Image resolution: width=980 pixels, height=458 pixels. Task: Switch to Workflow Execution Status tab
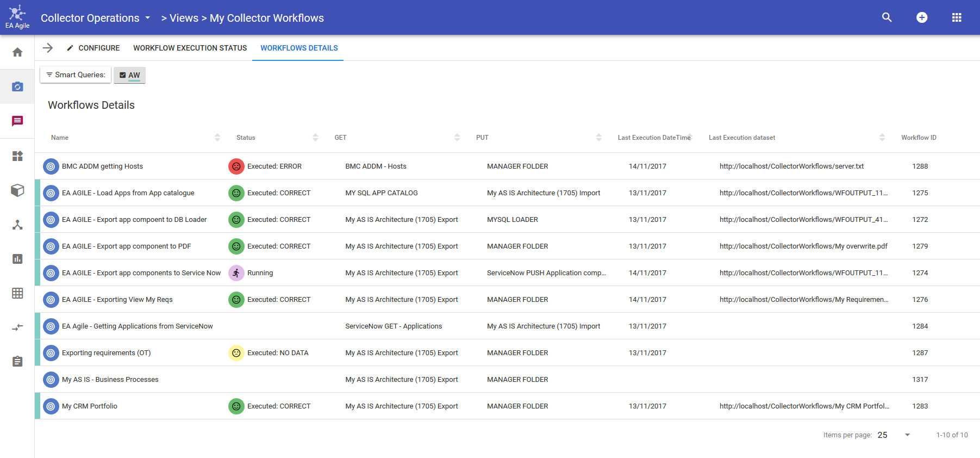(190, 48)
